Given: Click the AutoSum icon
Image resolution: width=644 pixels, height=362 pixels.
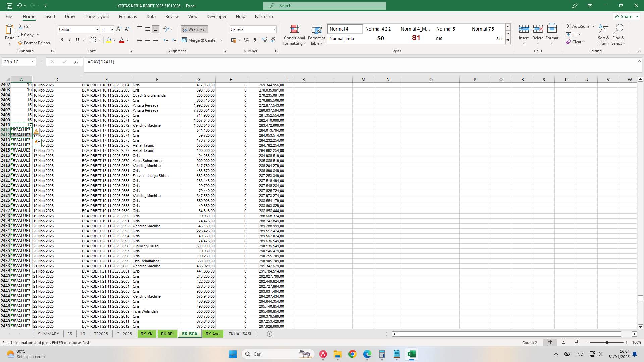Looking at the screenshot, I should (x=569, y=26).
